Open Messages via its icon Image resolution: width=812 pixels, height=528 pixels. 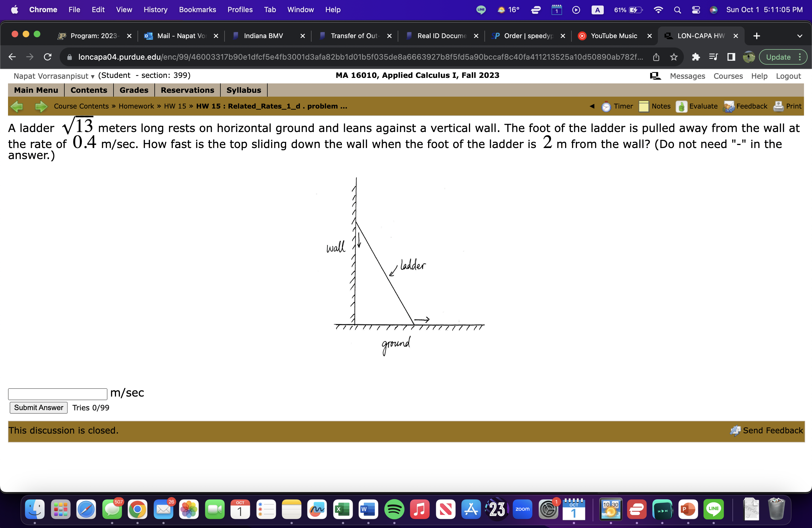[x=655, y=76]
